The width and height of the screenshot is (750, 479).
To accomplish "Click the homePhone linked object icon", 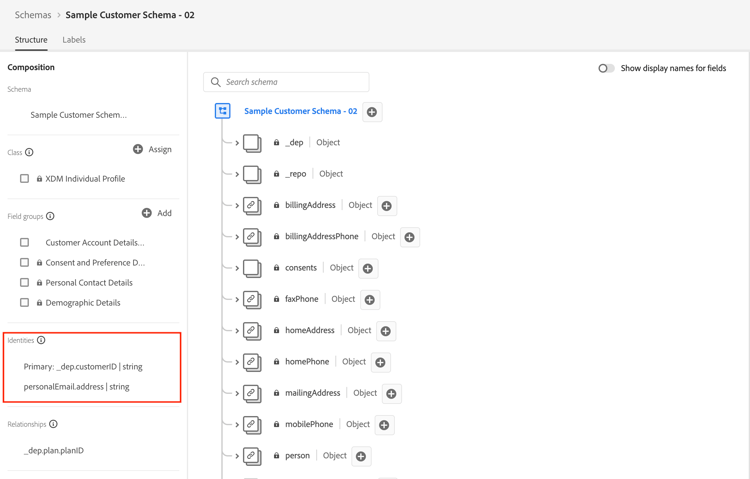I will pos(252,362).
